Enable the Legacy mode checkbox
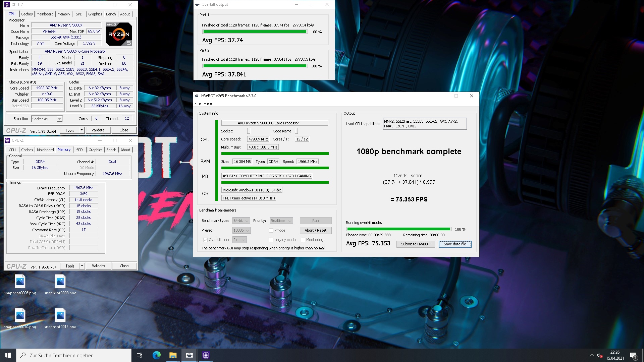The height and width of the screenshot is (362, 644). coord(271,240)
